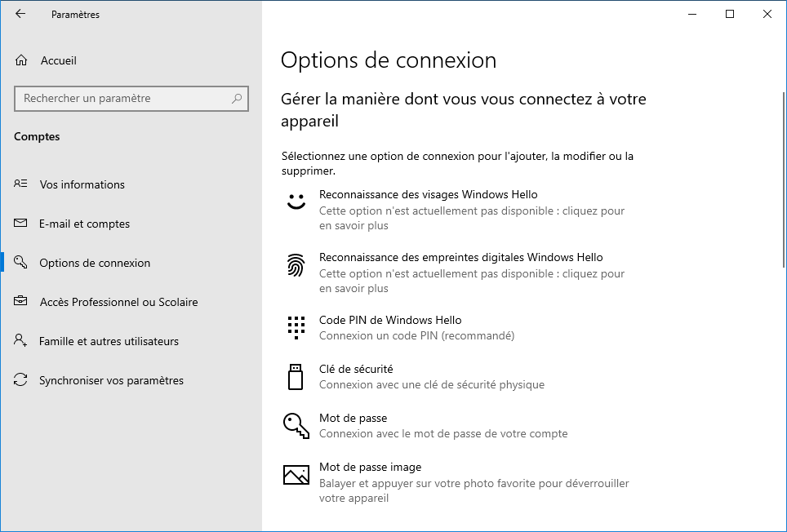Screen dimensions: 787x532
Task: Click the PIN keypad icon
Action: point(296,328)
